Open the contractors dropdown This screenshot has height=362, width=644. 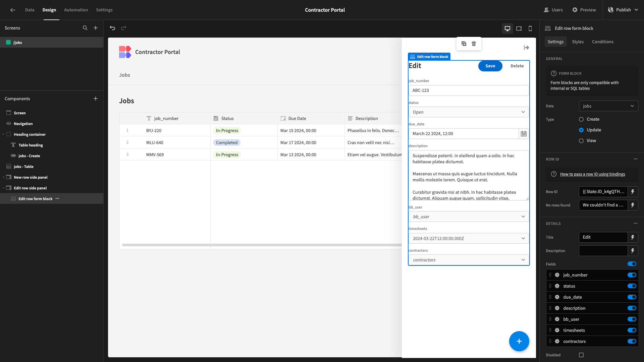pos(469,260)
